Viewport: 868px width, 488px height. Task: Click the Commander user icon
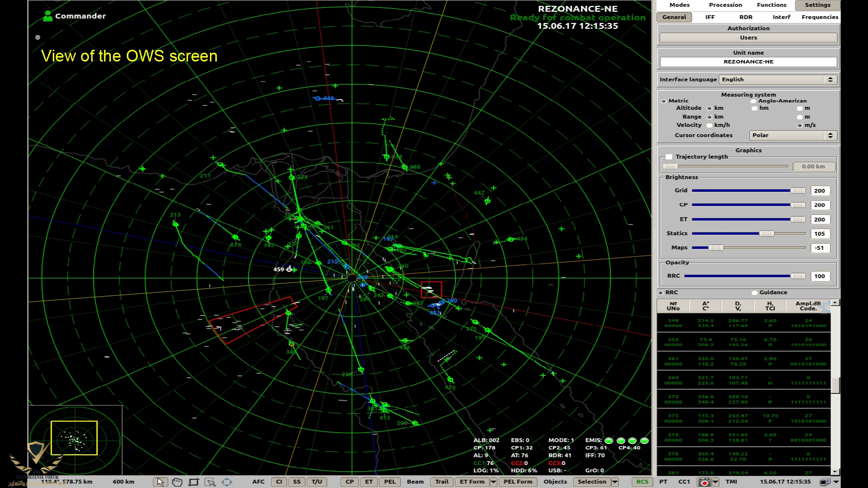pos(47,16)
